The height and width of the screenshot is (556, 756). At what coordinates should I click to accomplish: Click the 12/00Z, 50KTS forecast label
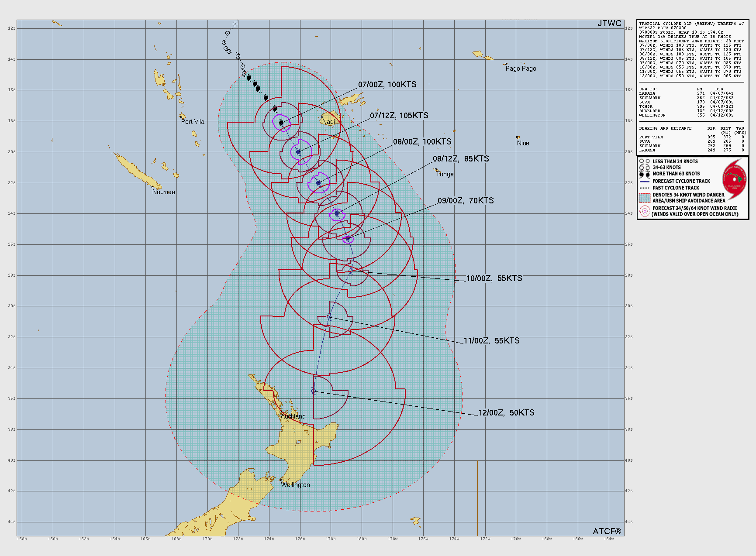coord(506,413)
